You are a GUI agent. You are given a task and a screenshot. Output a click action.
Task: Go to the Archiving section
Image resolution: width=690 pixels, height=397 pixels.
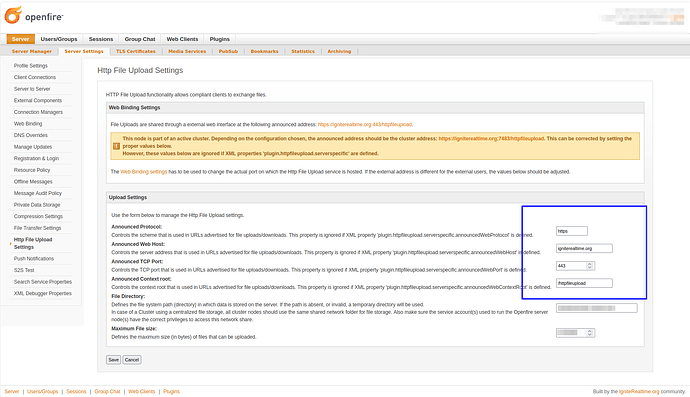coord(339,51)
